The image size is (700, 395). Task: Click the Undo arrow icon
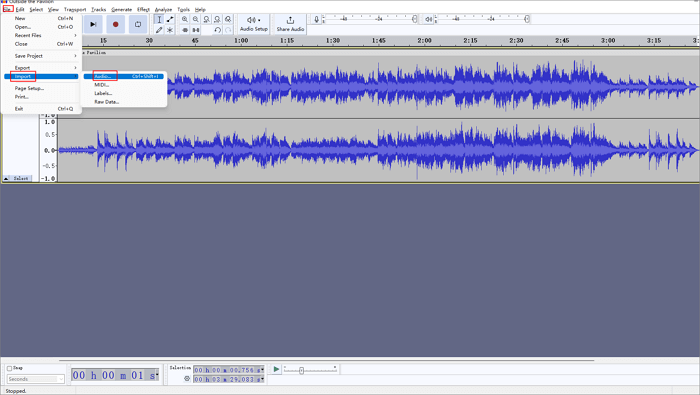tap(217, 30)
